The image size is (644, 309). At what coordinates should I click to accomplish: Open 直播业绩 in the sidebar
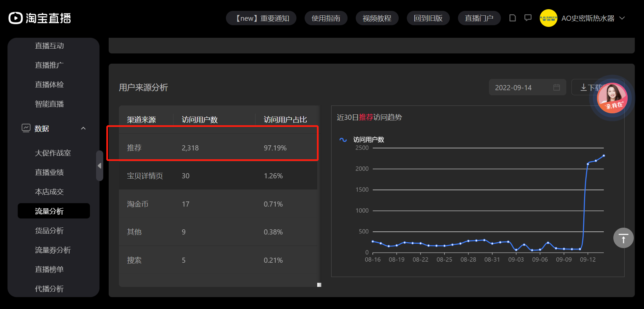[x=49, y=172]
